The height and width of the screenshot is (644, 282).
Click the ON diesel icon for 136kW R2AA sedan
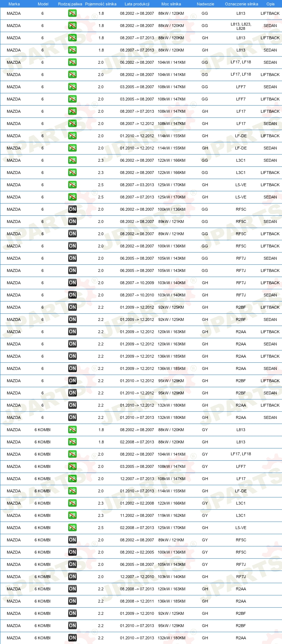72,368
